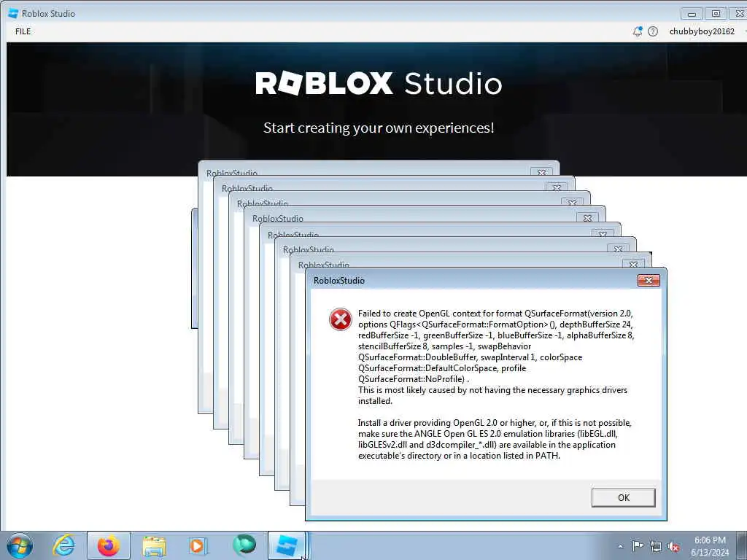Open the green round taskbar app icon

(244, 545)
